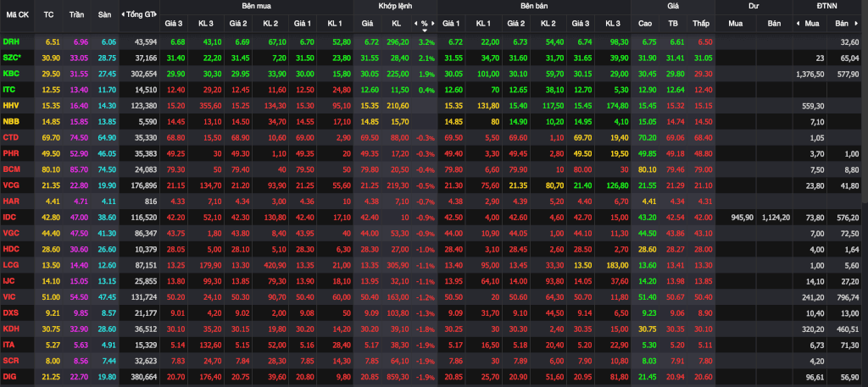The height and width of the screenshot is (387, 868).
Task: Select the VIC ticker symbol
Action: [8, 297]
